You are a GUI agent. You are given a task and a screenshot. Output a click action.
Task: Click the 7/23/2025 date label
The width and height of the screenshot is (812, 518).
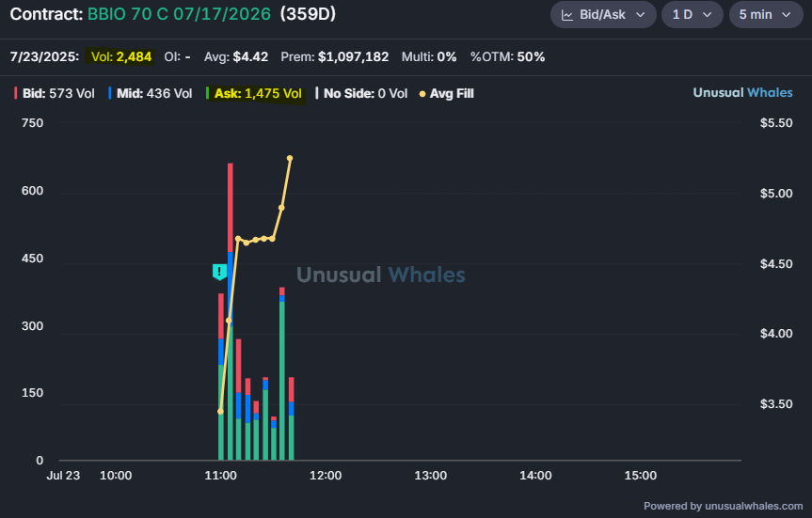coord(44,56)
